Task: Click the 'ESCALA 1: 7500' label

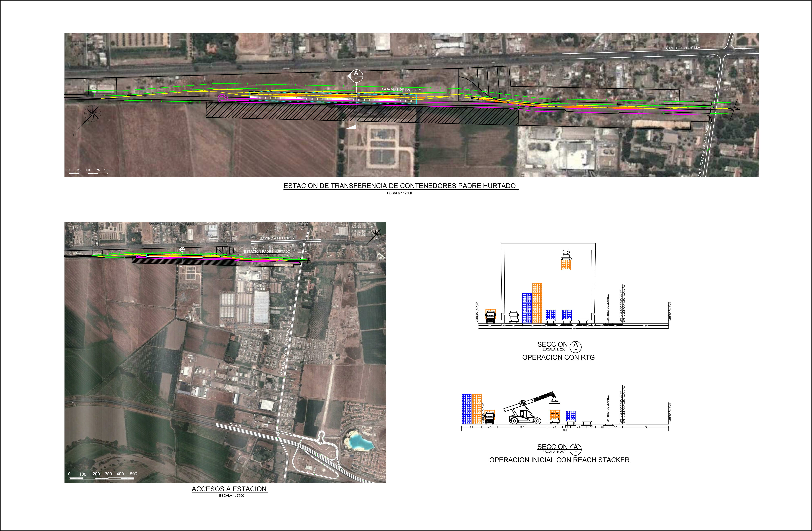Action: click(231, 495)
